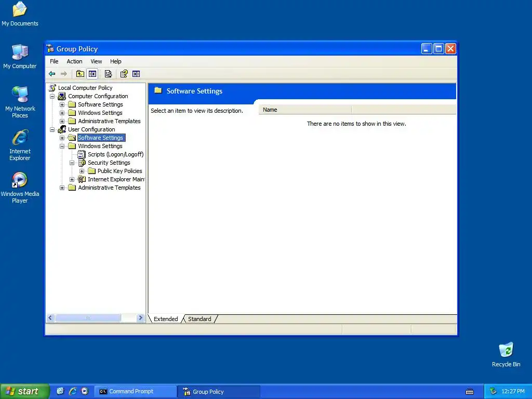Expand Software Settings under Computer Configuration
This screenshot has height=399, width=532.
(62, 104)
